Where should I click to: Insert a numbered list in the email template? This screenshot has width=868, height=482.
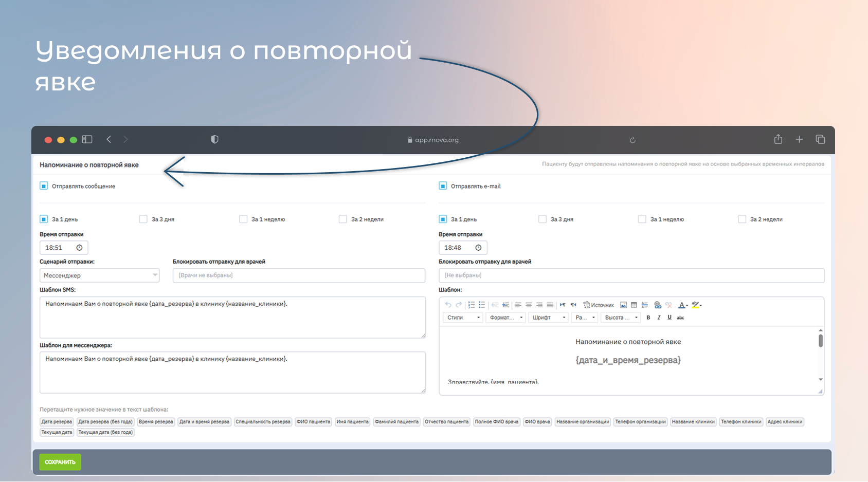(x=471, y=305)
